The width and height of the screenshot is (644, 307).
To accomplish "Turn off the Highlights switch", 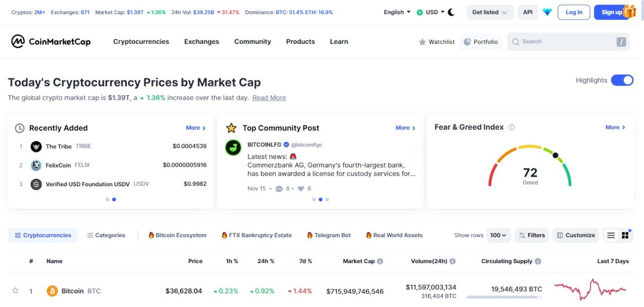I will (622, 80).
